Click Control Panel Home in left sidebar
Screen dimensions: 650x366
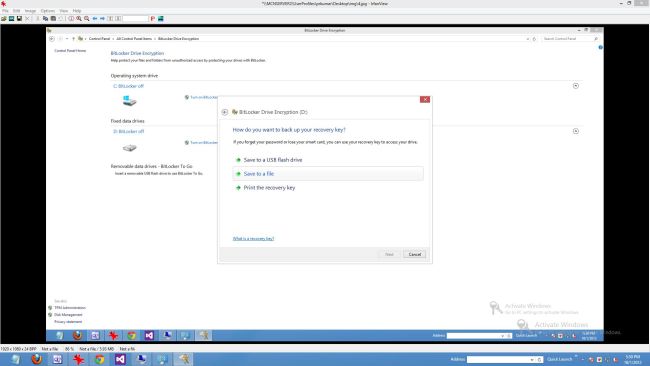70,51
